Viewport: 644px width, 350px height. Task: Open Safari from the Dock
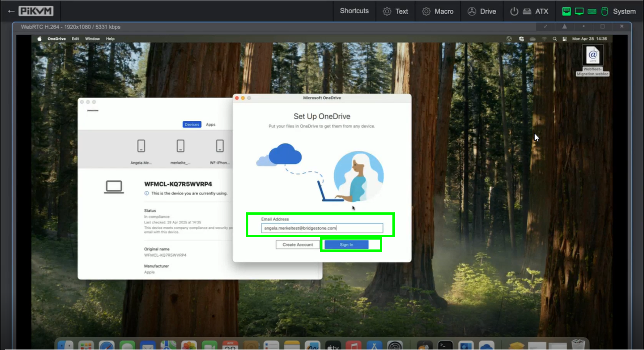pos(107,346)
